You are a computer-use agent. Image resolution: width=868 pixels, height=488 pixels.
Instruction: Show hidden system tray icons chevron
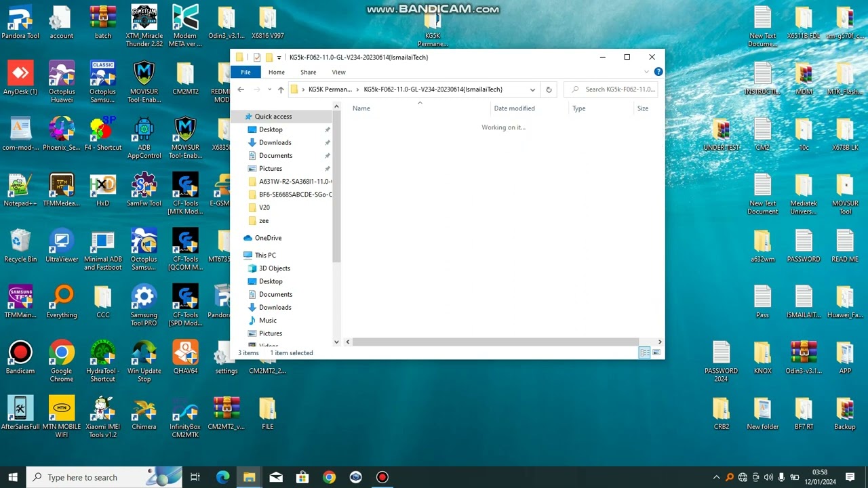click(x=717, y=477)
